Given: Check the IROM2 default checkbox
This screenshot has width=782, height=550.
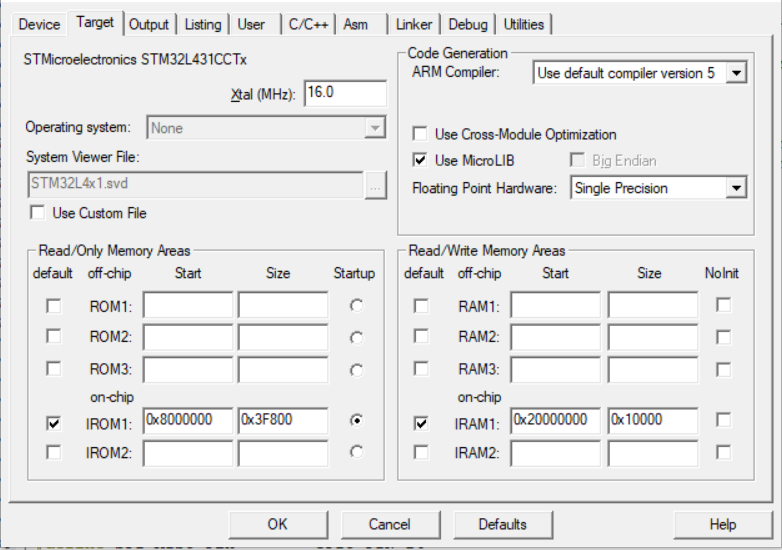Looking at the screenshot, I should [x=53, y=452].
